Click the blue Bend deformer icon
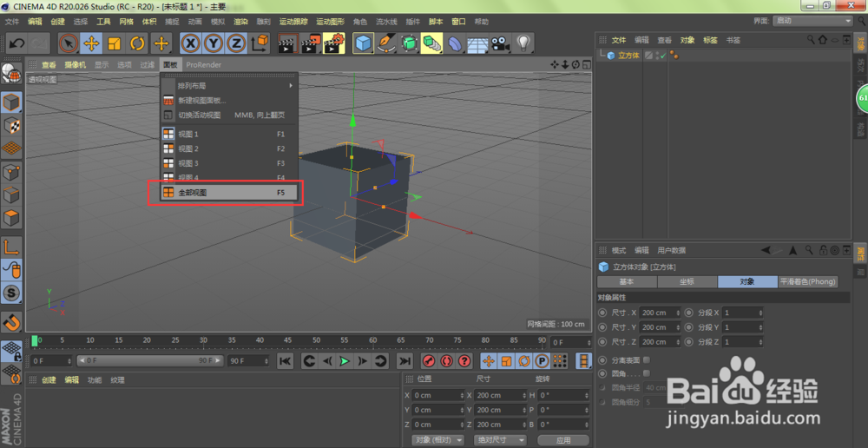This screenshot has width=868, height=448. (454, 43)
